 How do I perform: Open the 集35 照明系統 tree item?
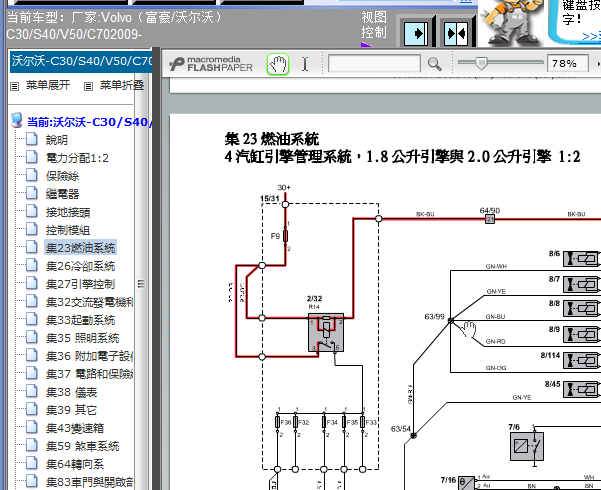tap(82, 338)
